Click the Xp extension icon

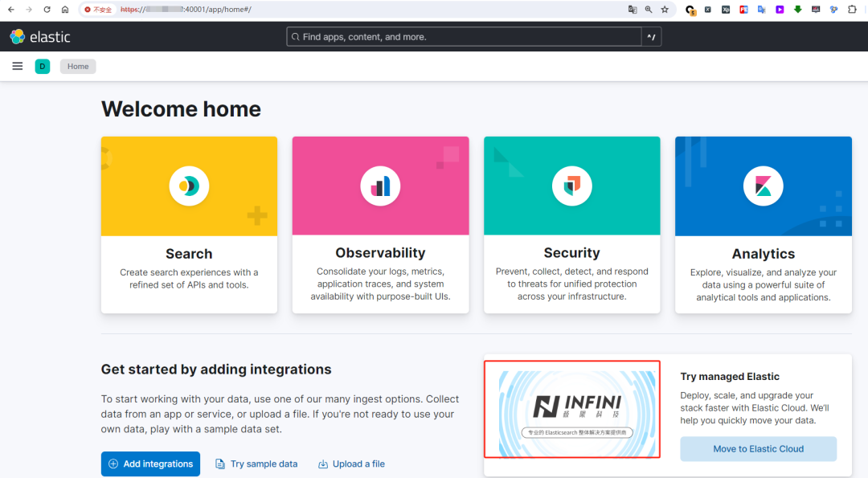pyautogui.click(x=726, y=10)
